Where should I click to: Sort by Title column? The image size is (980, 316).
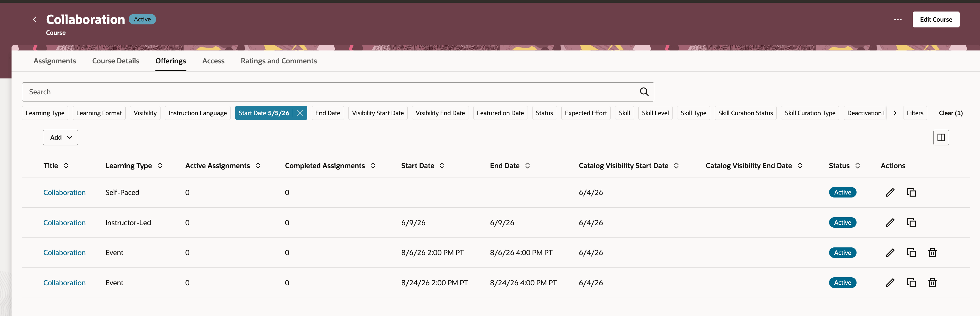click(66, 165)
